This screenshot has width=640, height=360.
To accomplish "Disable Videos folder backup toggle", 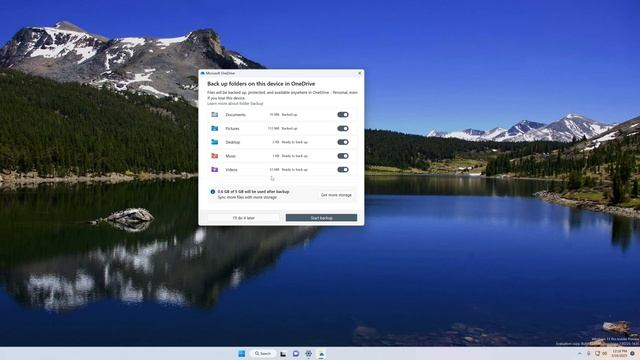I will pos(343,169).
